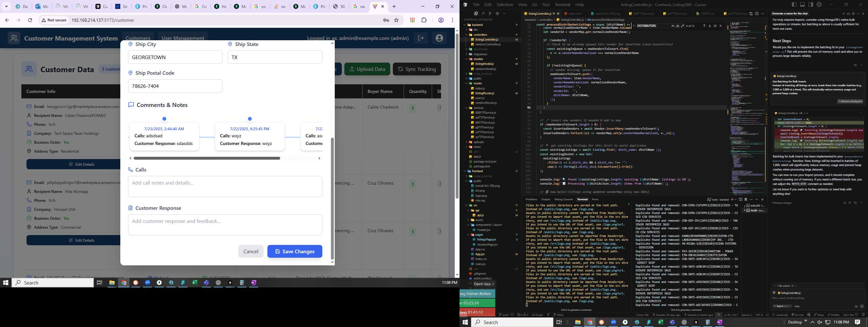Click Calls notes text area
The image size is (868, 327).
click(x=225, y=186)
